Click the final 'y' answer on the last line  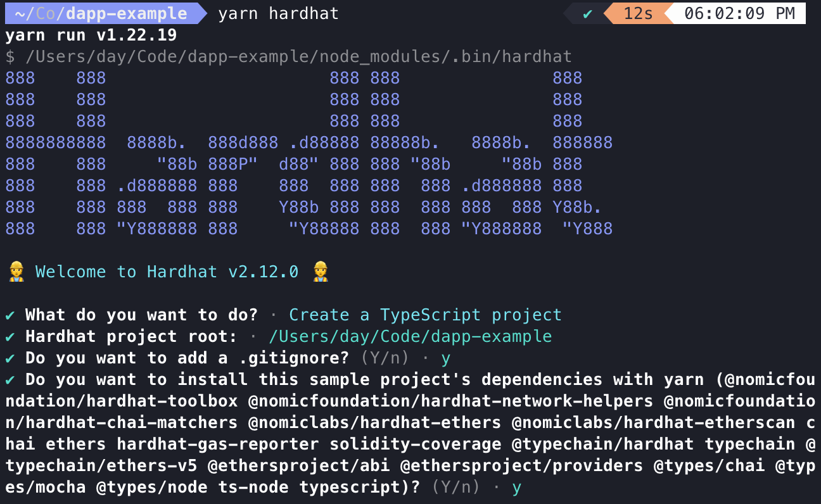(517, 488)
